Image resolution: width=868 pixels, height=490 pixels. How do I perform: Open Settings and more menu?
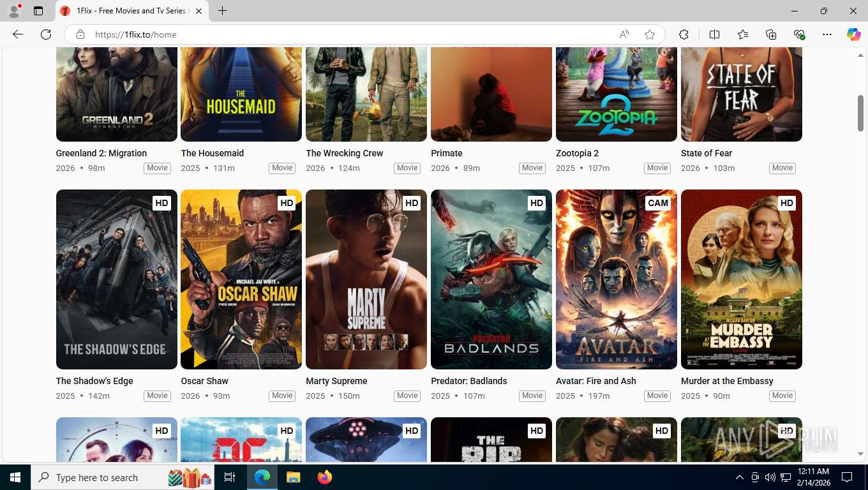coord(827,34)
